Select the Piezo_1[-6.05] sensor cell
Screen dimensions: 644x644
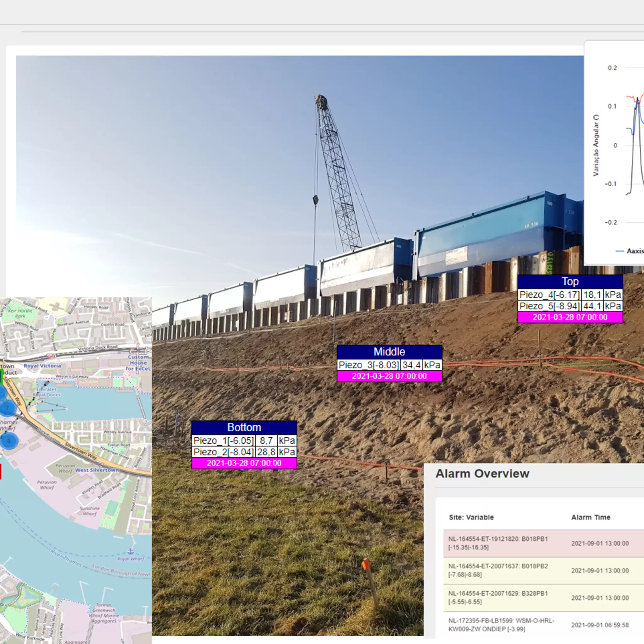point(224,441)
